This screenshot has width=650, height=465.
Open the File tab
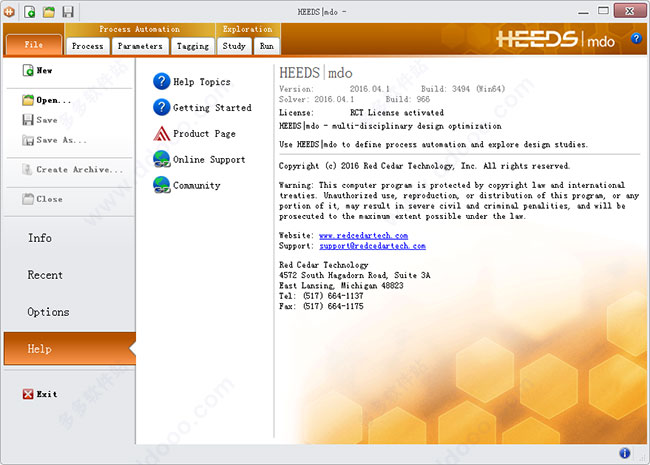[34, 45]
